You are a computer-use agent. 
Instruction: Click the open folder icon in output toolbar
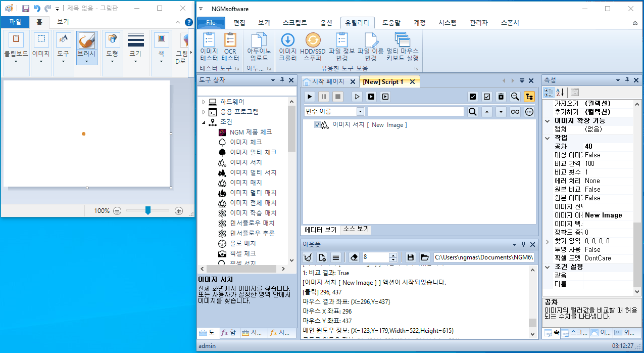click(424, 257)
